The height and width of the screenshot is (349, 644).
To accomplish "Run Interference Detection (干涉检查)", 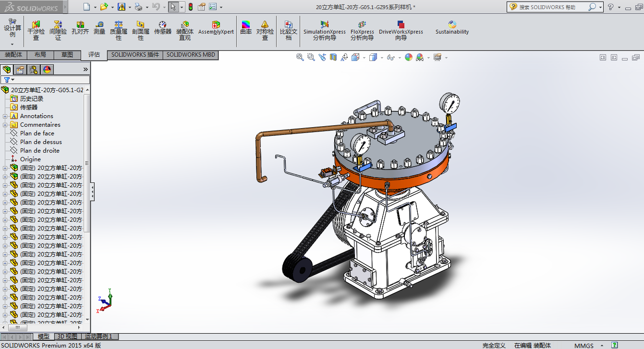I will [36, 30].
